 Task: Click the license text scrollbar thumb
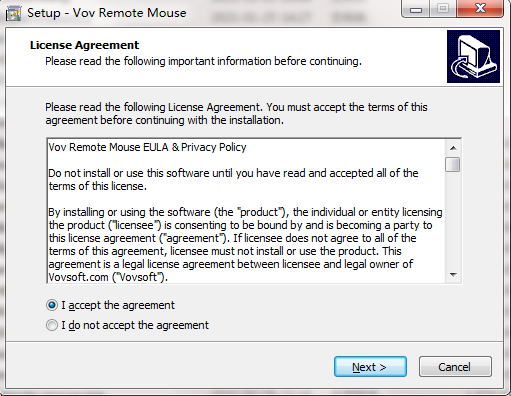452,164
